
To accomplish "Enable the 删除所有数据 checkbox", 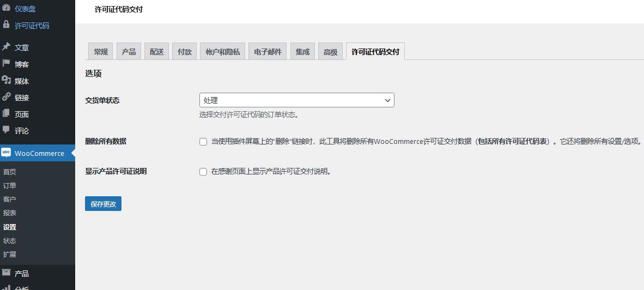I will [x=203, y=142].
